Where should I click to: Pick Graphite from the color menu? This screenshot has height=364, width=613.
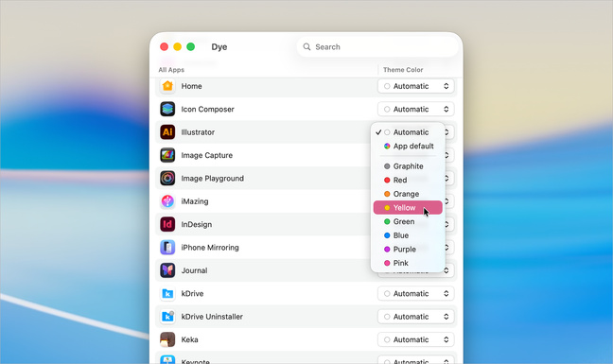point(408,166)
